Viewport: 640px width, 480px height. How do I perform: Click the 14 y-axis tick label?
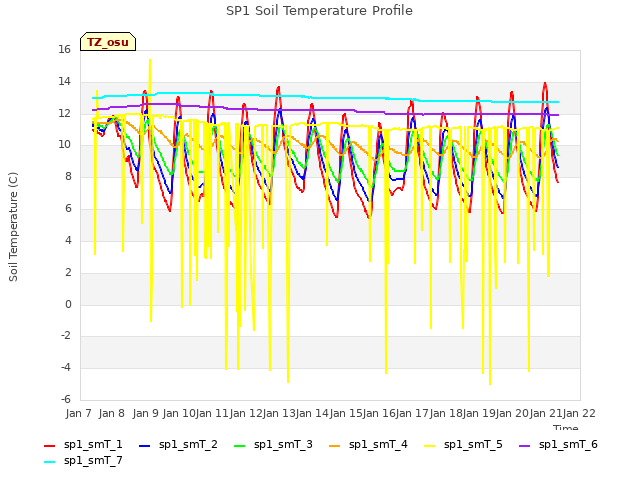click(64, 82)
